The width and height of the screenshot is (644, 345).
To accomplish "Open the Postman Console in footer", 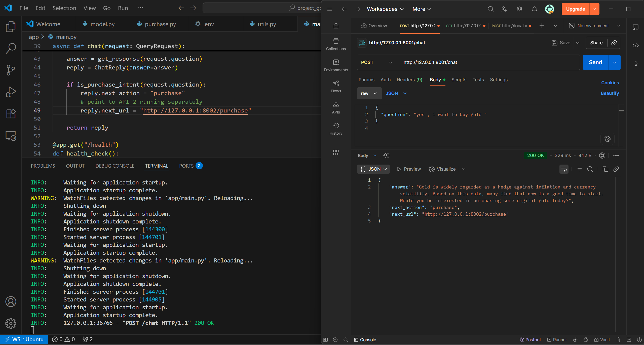I will pos(365,340).
